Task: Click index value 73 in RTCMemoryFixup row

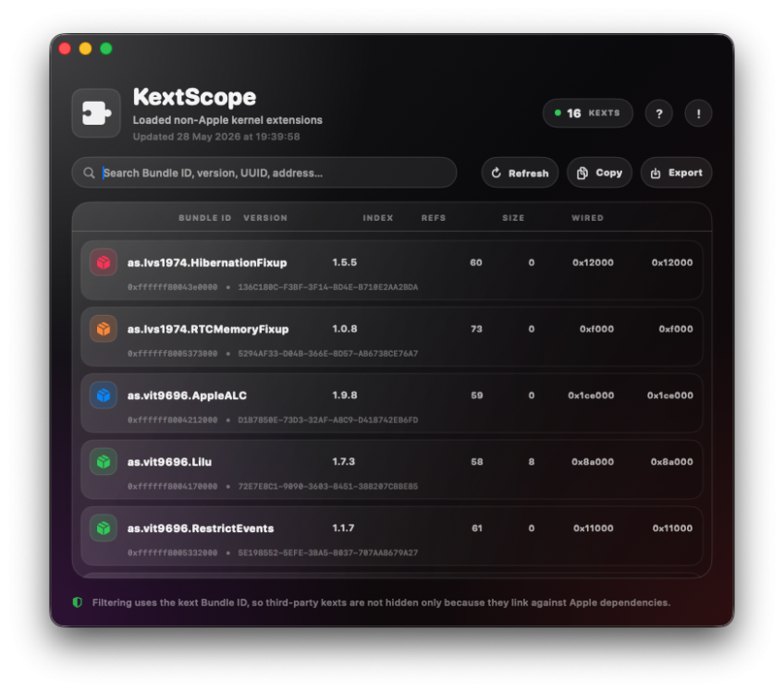Action: click(x=476, y=329)
